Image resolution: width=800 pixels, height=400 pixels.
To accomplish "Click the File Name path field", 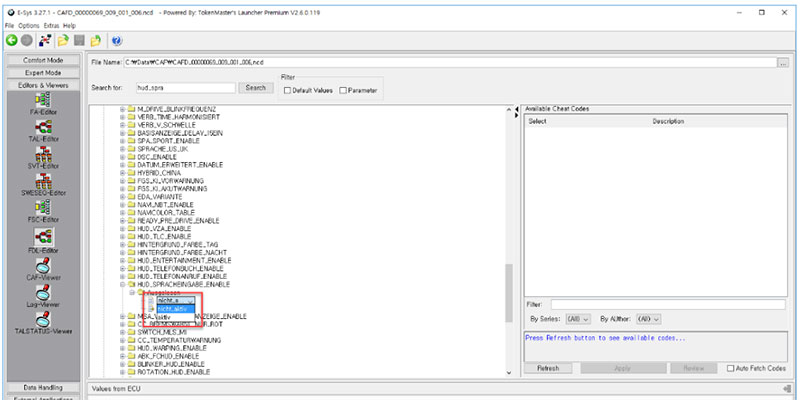I will (x=450, y=63).
